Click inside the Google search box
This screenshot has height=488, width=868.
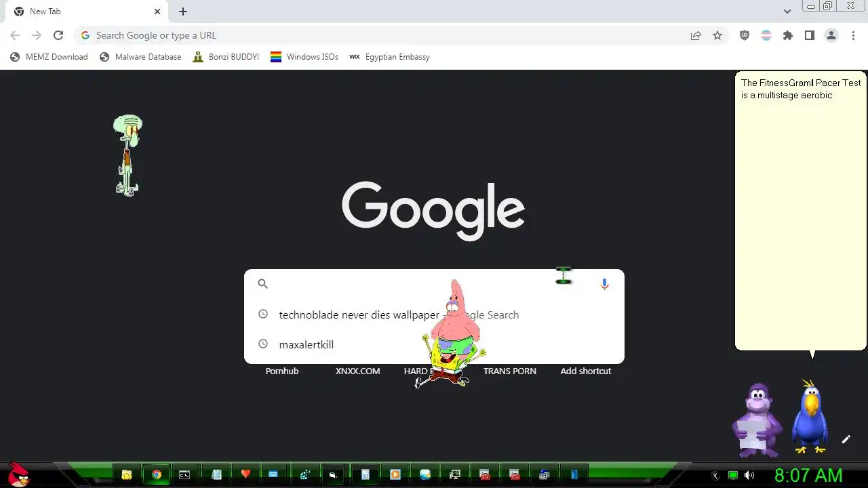[434, 284]
